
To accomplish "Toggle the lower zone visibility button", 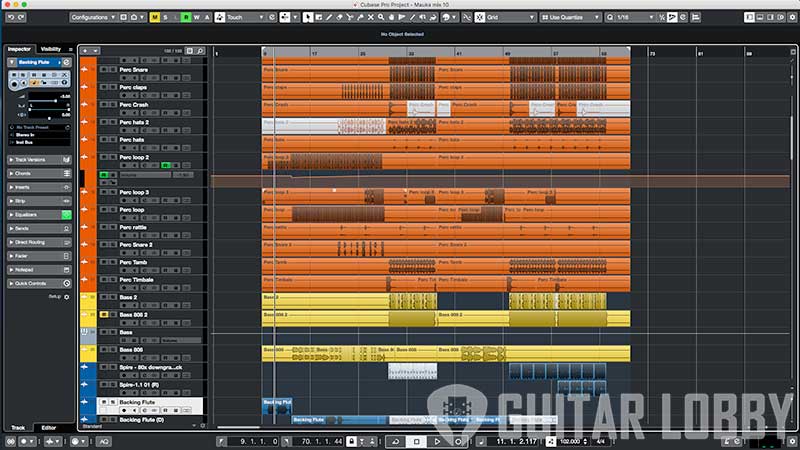I will [x=760, y=17].
